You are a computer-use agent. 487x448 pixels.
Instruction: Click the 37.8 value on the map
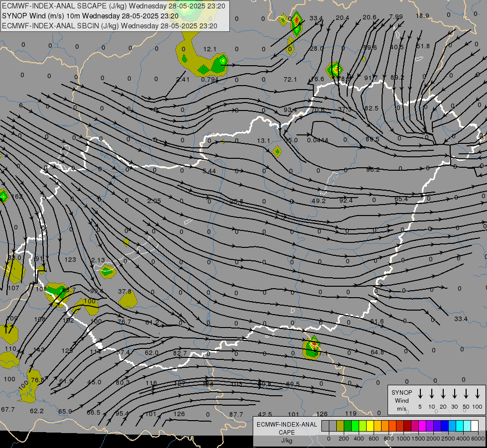pos(124,291)
